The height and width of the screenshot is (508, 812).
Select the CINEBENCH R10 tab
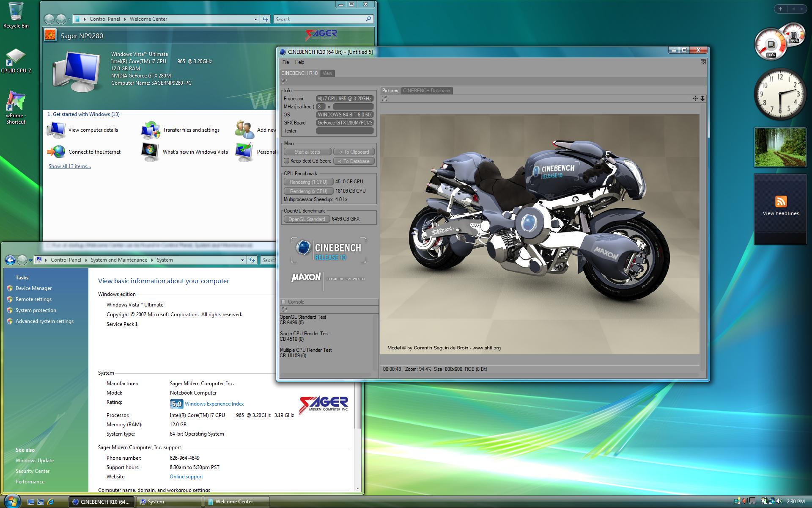point(299,73)
